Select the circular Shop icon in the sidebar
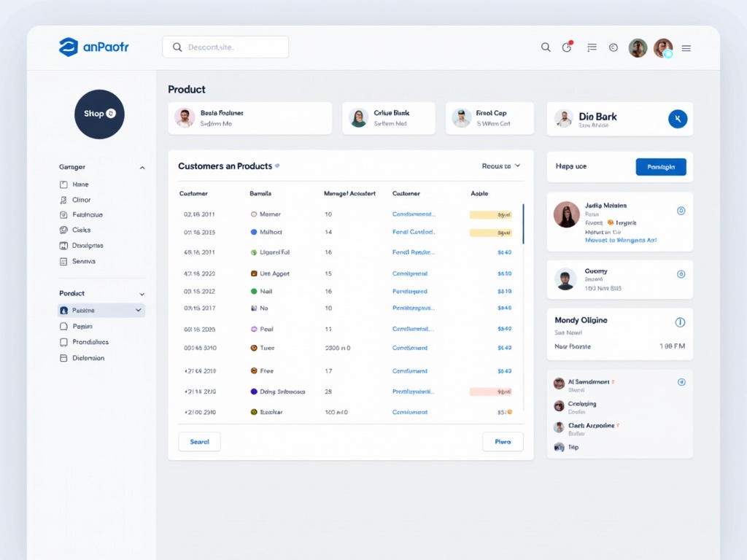The height and width of the screenshot is (560, 747). tap(99, 114)
